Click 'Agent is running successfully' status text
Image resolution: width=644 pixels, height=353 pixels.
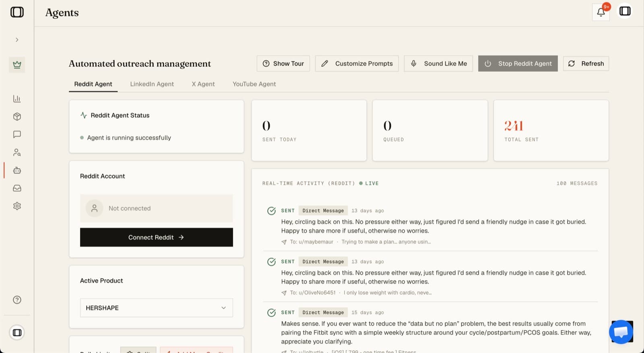129,138
